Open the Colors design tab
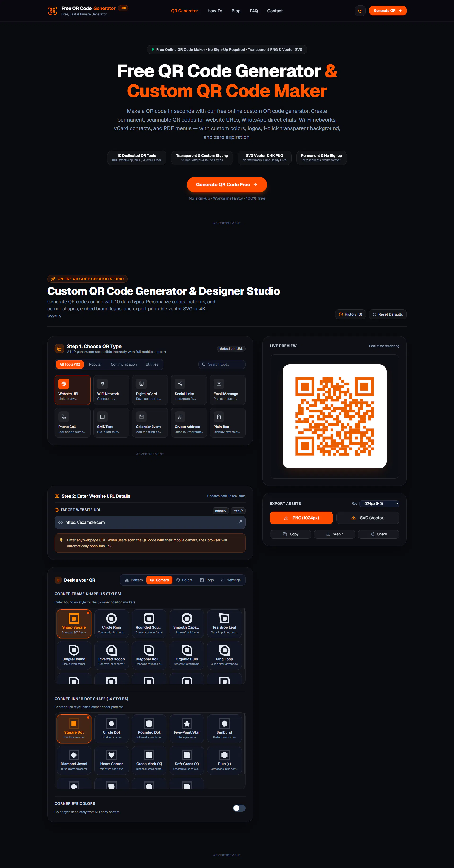 pos(184,580)
